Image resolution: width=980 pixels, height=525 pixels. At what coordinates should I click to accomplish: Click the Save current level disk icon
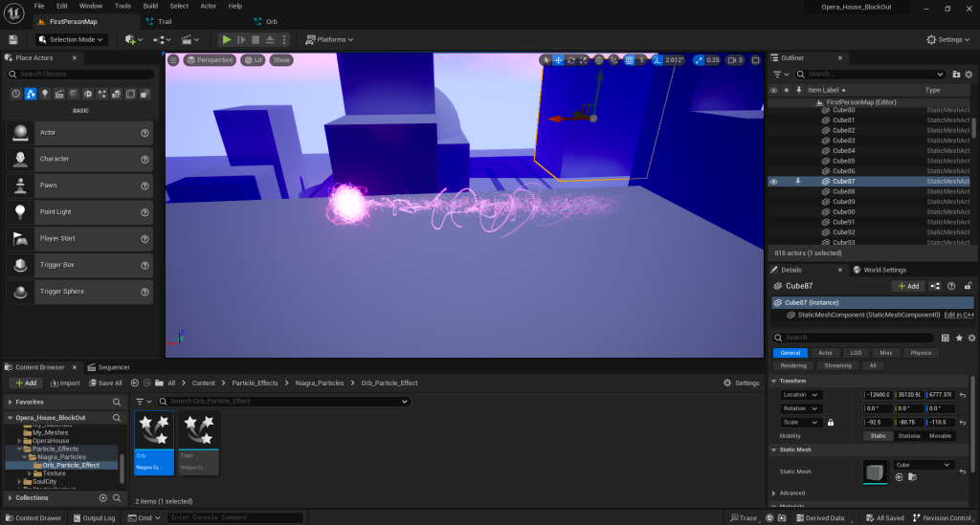tap(12, 39)
